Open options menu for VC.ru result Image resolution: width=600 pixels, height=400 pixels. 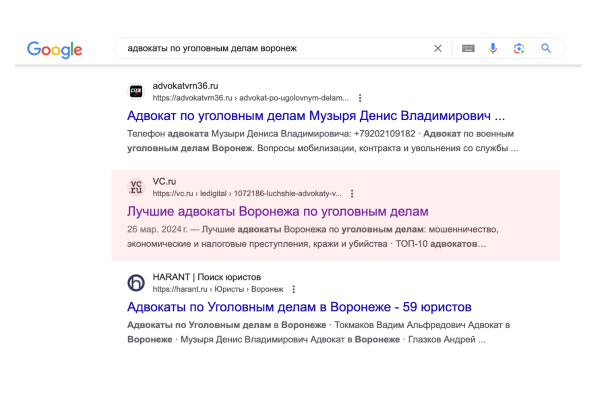352,194
